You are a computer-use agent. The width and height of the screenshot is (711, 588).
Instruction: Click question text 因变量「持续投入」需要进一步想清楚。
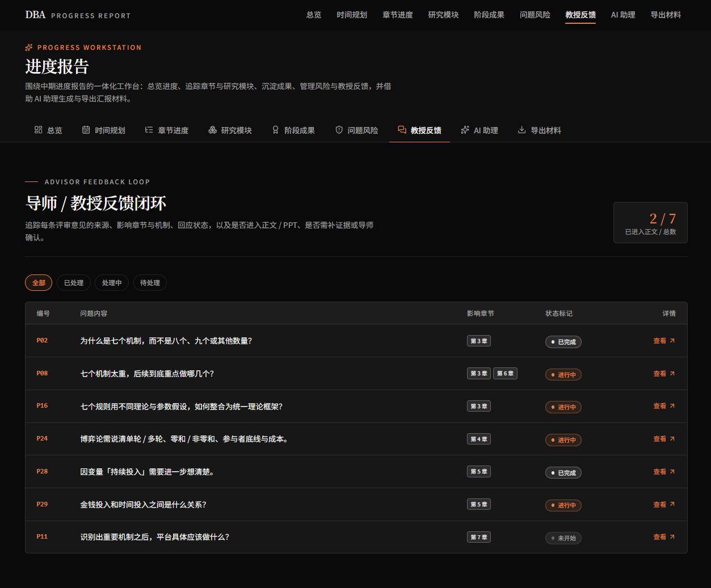[147, 472]
